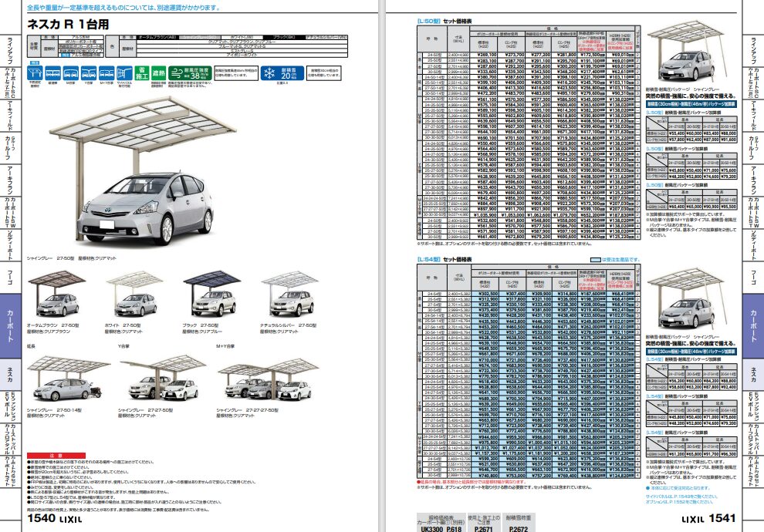Click the LIXIL logo beside page 1541
The image size is (764, 532).
(x=692, y=520)
